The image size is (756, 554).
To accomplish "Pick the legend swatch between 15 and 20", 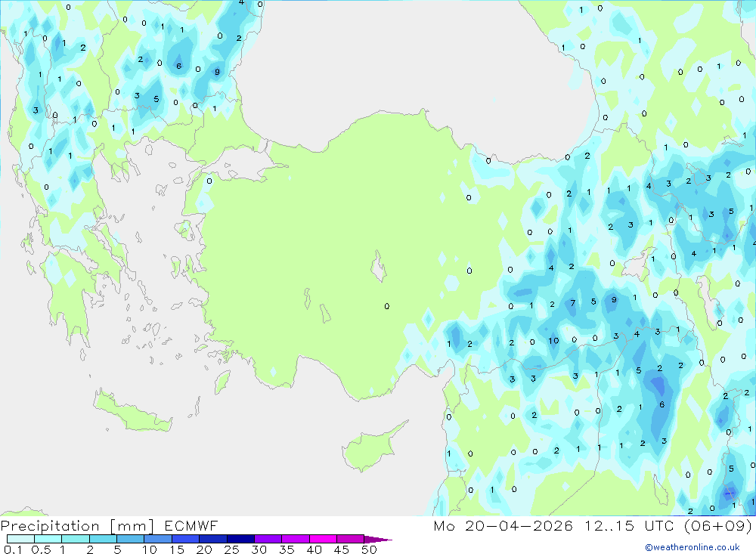I will point(185,539).
